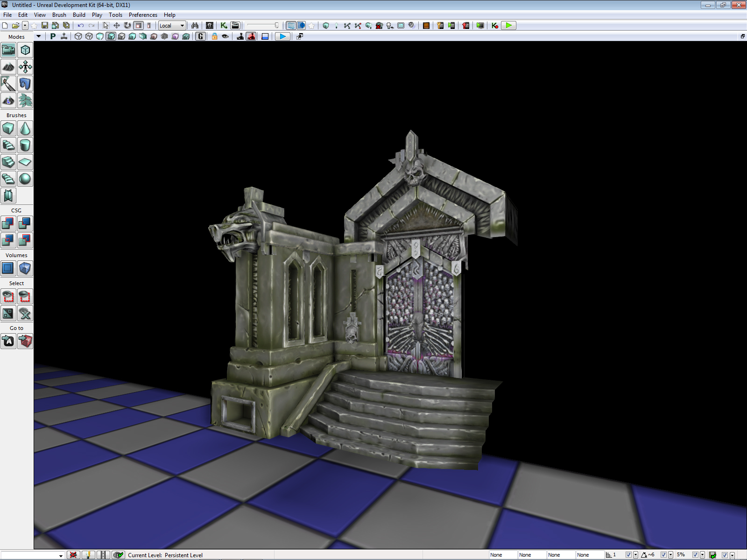Open the rotation grid size dropdown
The image size is (747, 560).
(x=671, y=555)
